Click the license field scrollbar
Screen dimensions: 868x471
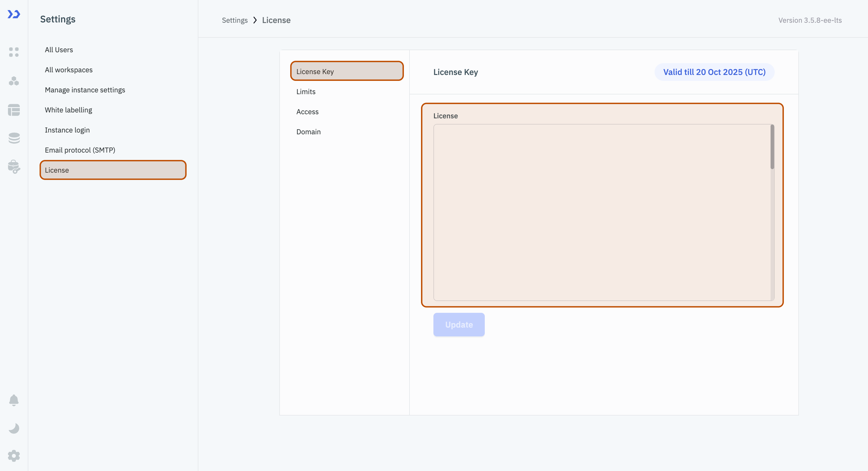(x=772, y=147)
